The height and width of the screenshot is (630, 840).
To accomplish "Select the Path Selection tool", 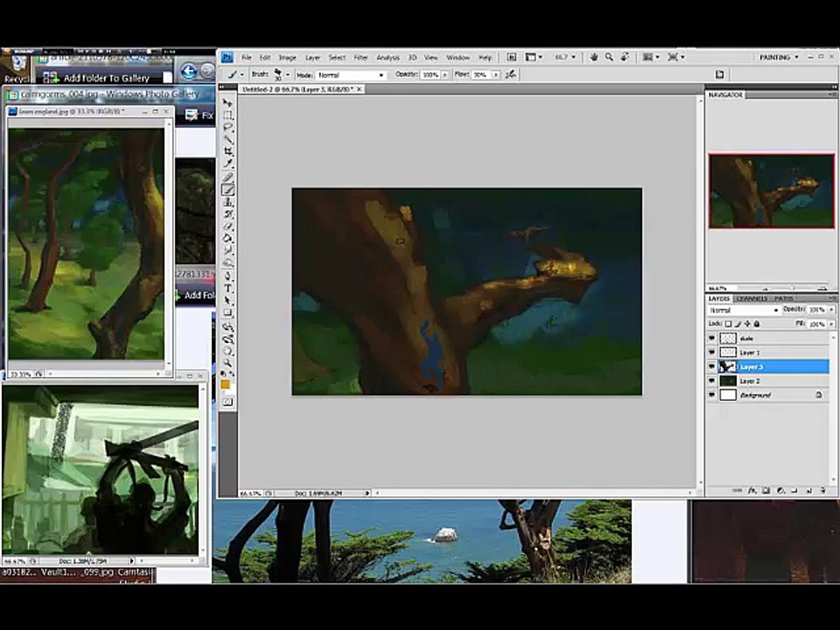I will pyautogui.click(x=227, y=301).
